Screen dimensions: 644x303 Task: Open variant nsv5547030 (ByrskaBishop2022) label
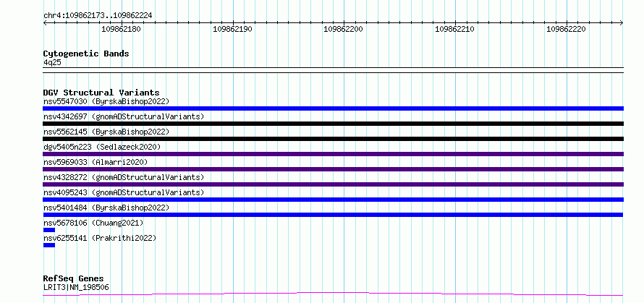(106, 101)
